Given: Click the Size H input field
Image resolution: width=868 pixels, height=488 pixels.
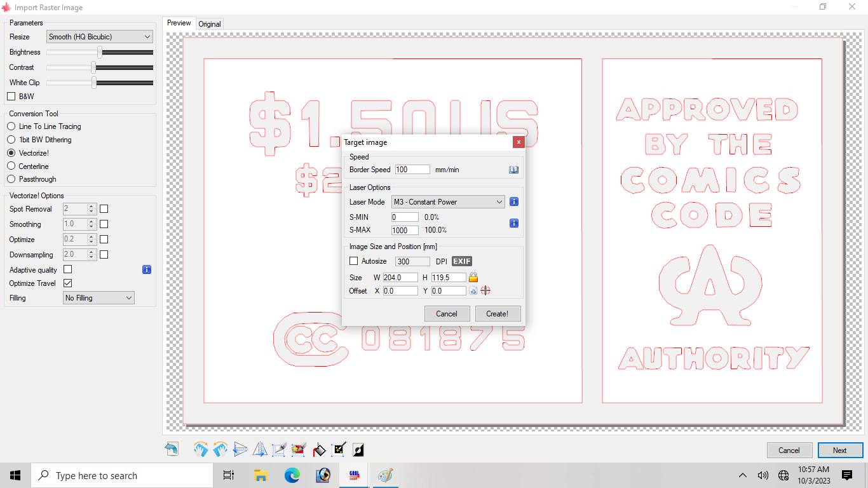Looking at the screenshot, I should pyautogui.click(x=449, y=277).
